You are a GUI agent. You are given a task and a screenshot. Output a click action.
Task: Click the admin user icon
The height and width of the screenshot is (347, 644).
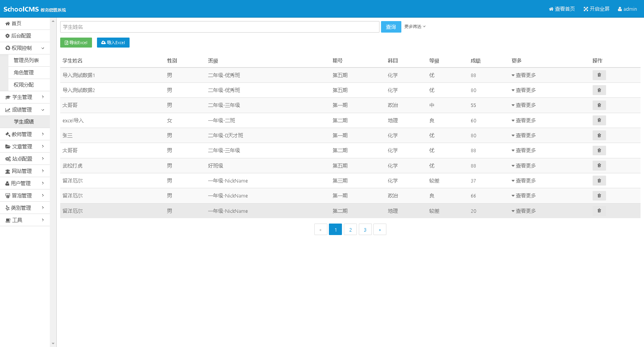pos(621,8)
